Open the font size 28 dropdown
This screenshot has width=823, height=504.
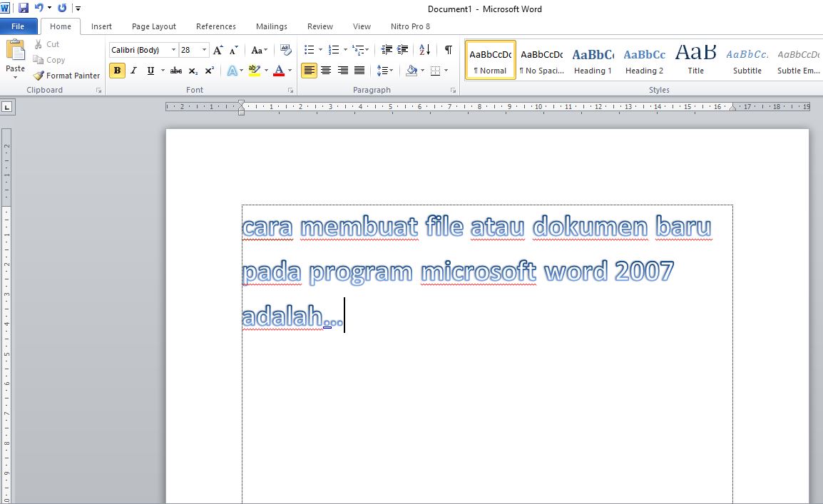coord(204,50)
